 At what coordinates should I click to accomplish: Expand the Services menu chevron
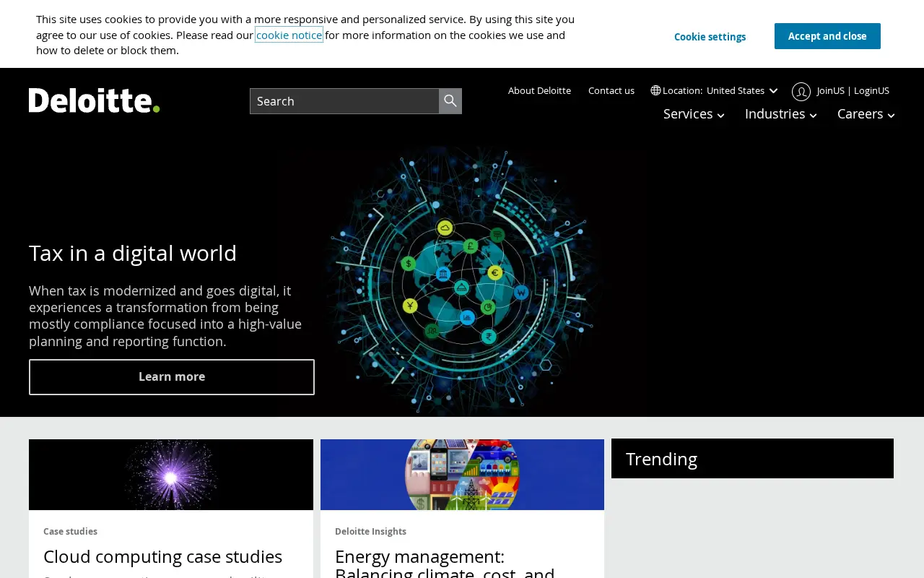tap(720, 116)
